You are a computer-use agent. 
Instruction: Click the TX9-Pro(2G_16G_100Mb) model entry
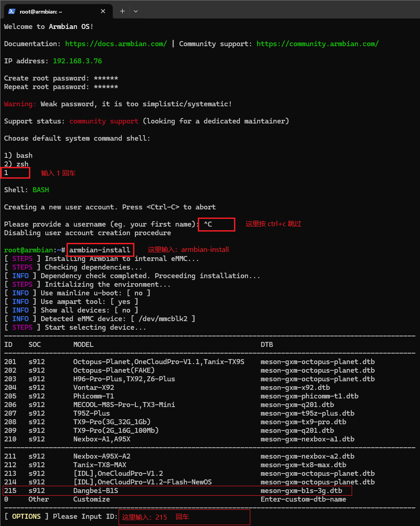(x=116, y=431)
